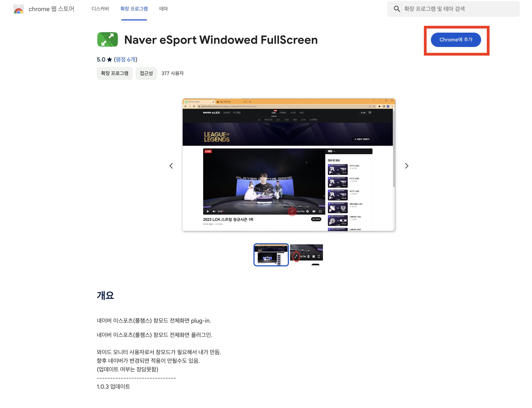Toggle the red-circled windowed fullscreen icon

pos(292,211)
